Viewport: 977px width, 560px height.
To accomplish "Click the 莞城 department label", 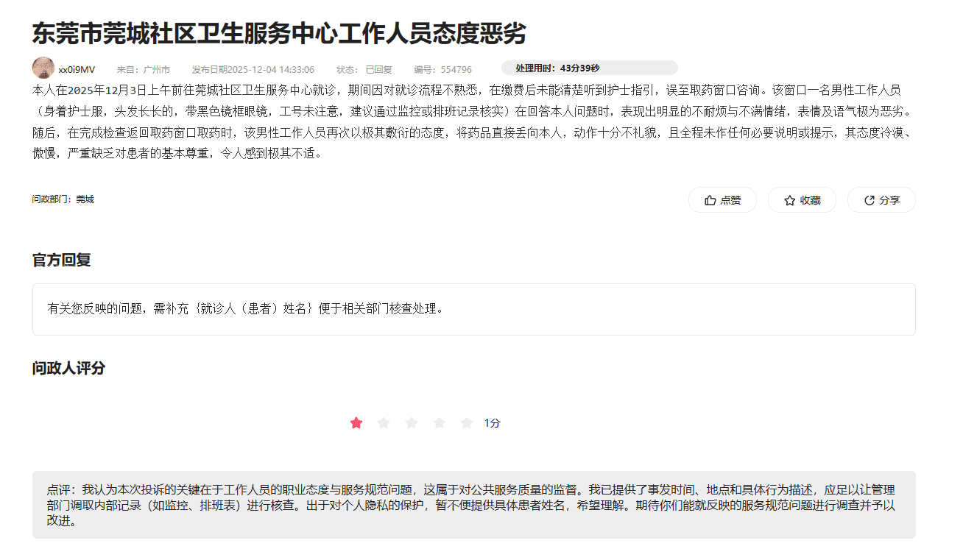I will 85,199.
